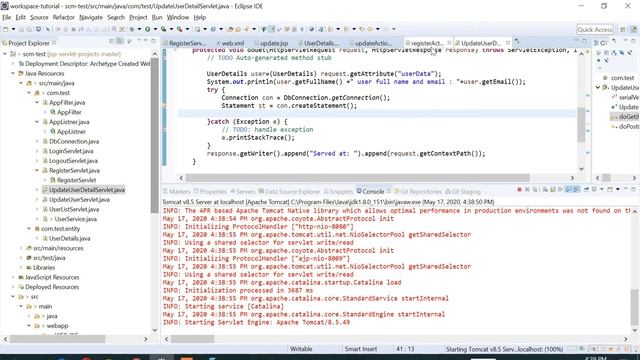Viewport: 640px width, 360px height.
Task: Open the Refactor menu
Action: point(64,17)
